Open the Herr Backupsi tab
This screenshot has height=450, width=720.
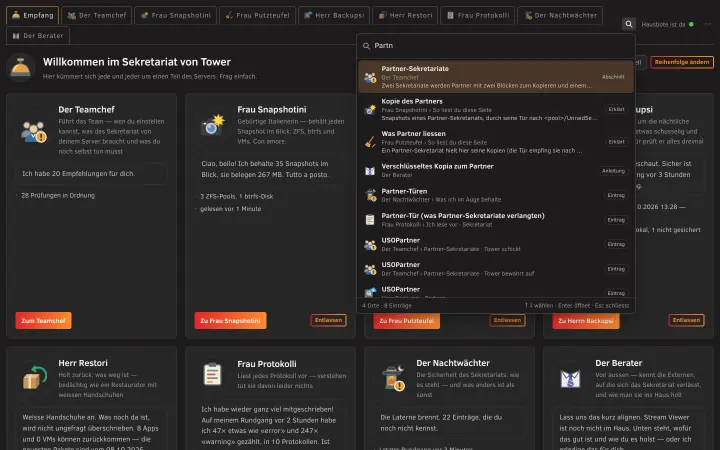(x=334, y=15)
